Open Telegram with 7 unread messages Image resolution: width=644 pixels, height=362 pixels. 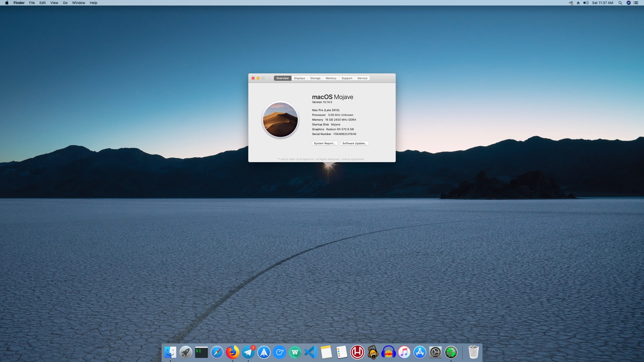click(x=249, y=352)
